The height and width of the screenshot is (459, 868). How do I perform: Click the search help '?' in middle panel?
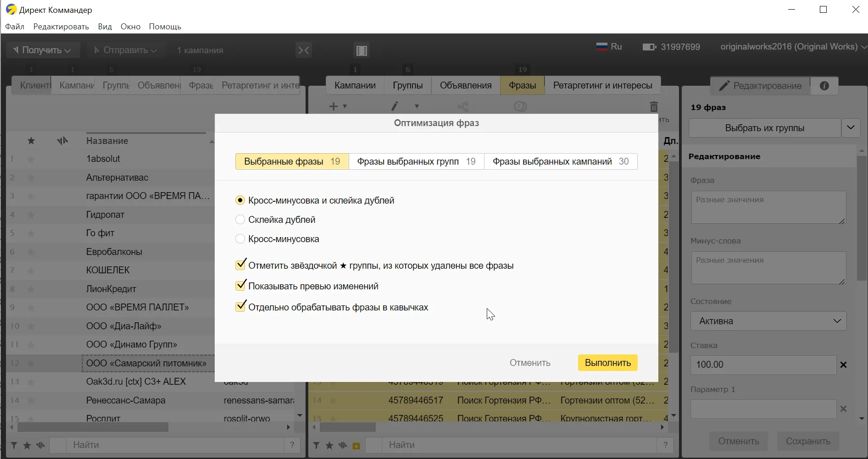(x=665, y=445)
